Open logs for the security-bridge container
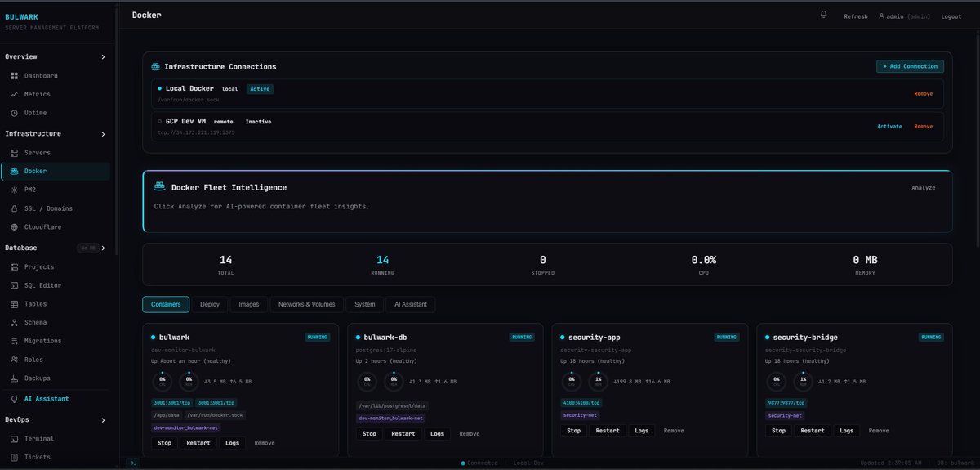The height and width of the screenshot is (470, 980). pyautogui.click(x=847, y=431)
